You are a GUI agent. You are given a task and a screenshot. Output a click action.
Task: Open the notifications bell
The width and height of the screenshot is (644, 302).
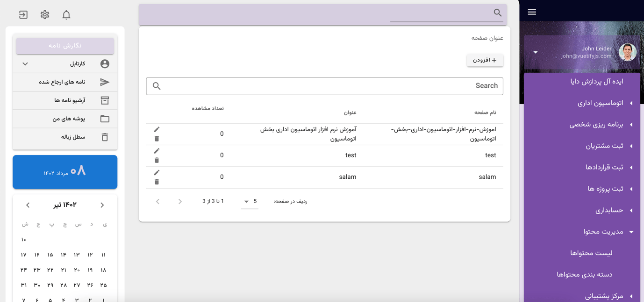pos(66,14)
